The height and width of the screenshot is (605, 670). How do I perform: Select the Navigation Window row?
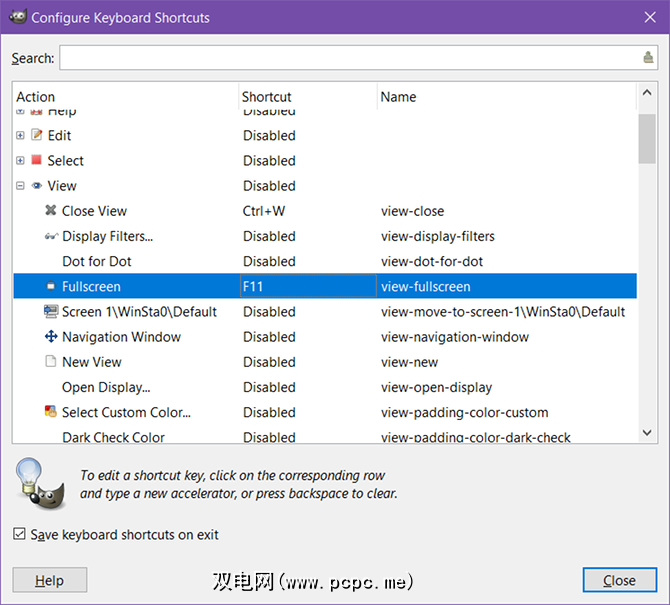tap(325, 337)
